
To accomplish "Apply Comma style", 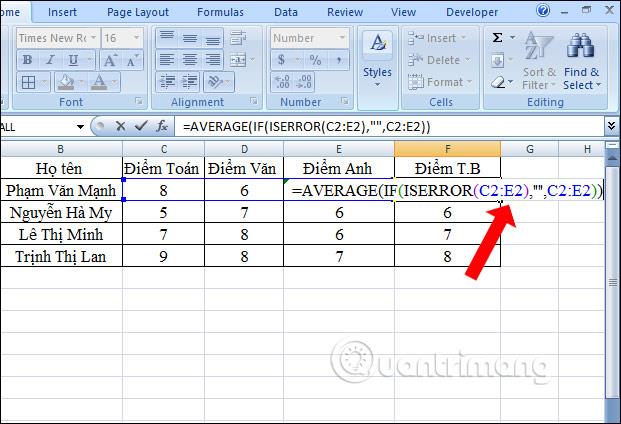I will click(339, 60).
